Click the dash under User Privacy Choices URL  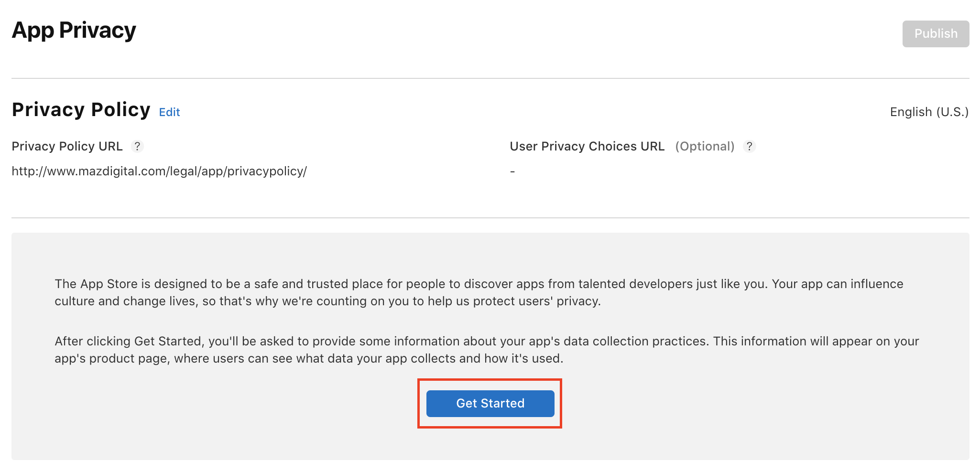512,172
